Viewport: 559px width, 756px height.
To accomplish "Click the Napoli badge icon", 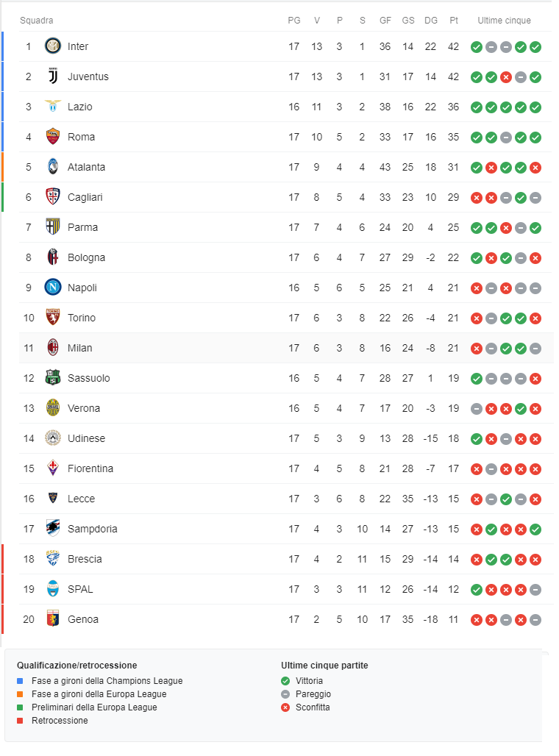I will (52, 288).
